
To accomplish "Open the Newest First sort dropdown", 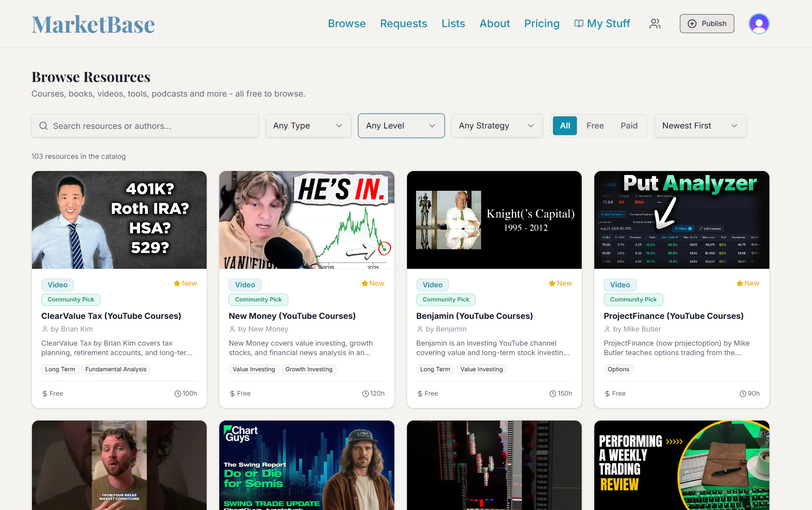I will (x=700, y=126).
